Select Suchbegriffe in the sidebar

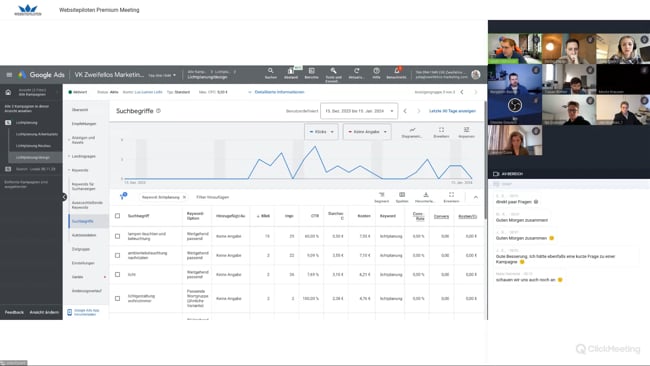(x=83, y=221)
